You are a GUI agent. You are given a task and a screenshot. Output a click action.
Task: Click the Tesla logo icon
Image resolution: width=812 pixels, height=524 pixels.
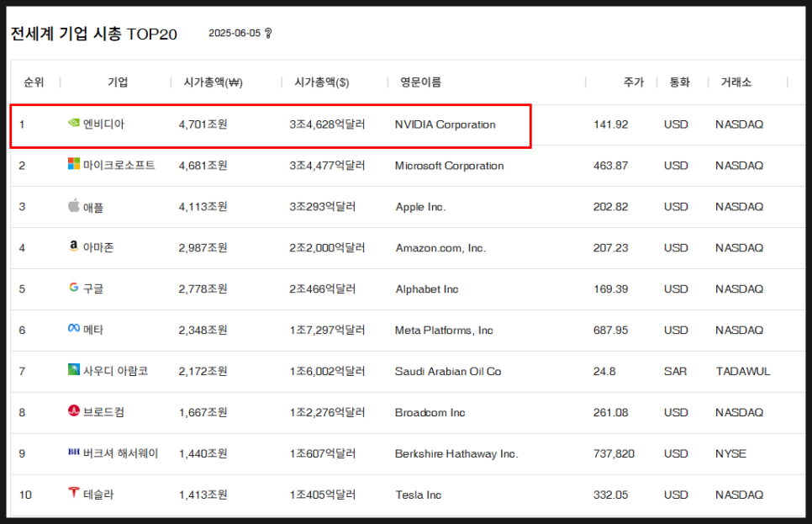click(73, 492)
